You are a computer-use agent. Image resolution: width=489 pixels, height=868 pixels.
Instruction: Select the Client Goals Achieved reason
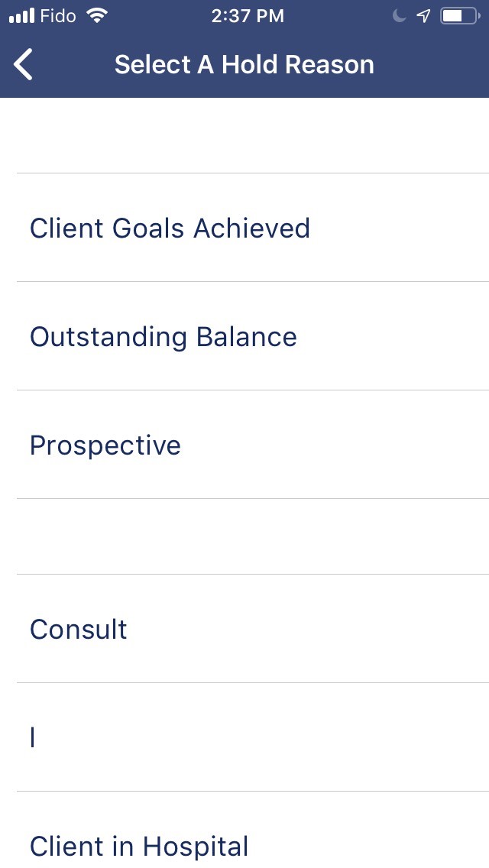[170, 228]
